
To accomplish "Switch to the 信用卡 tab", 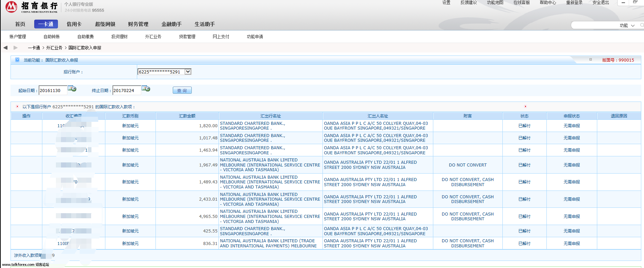I will tap(74, 24).
